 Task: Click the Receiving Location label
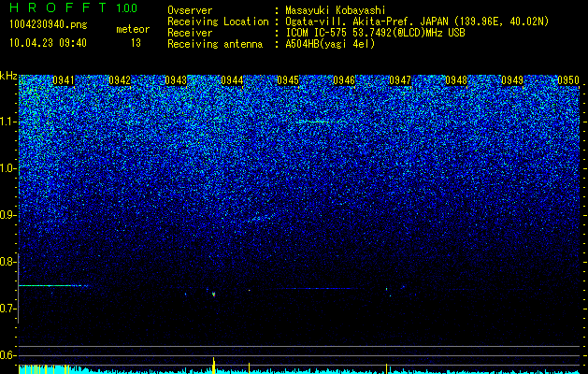point(218,22)
